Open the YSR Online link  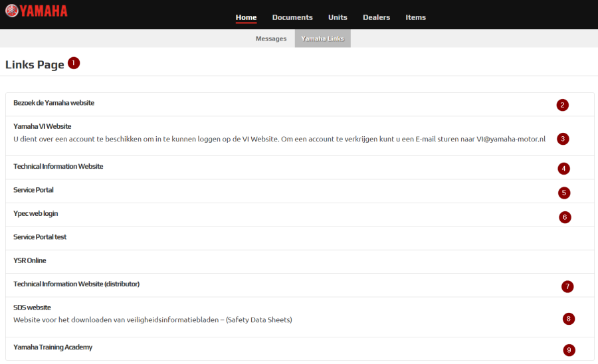click(30, 260)
